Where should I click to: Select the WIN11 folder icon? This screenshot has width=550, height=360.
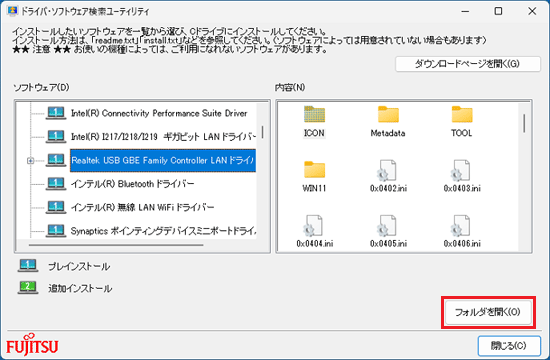(314, 169)
